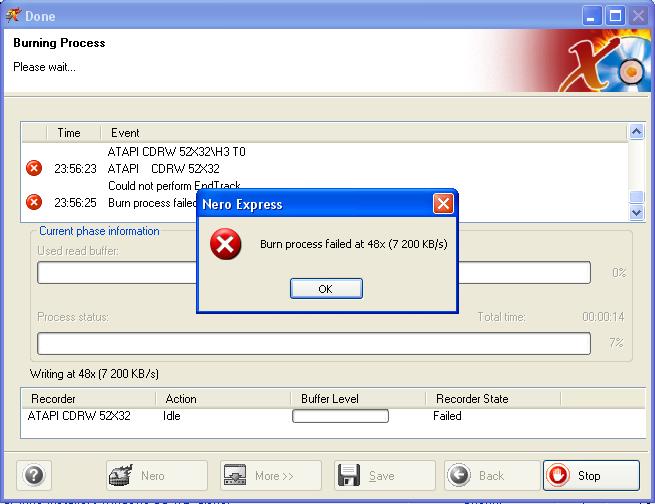Viewport: 655px width, 504px height.
Task: Click the 0% read buffer value
Action: pyautogui.click(x=619, y=273)
